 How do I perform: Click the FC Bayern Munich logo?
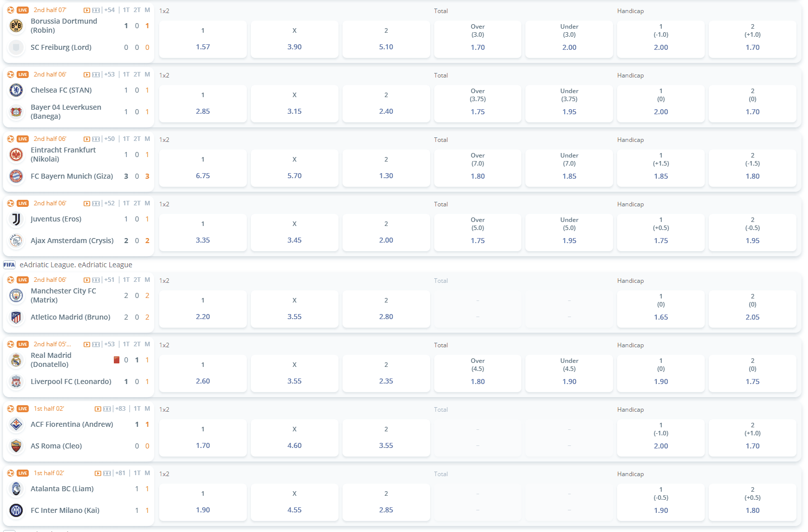[16, 176]
